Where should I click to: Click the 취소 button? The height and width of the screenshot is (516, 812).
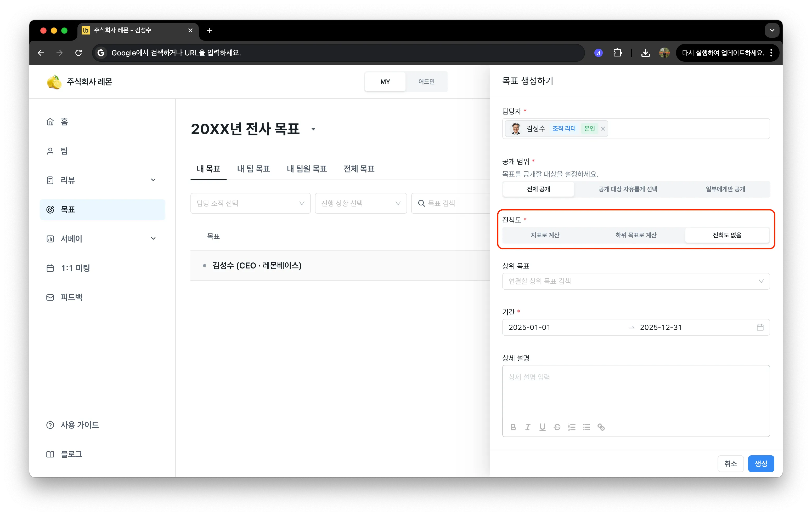pos(730,464)
